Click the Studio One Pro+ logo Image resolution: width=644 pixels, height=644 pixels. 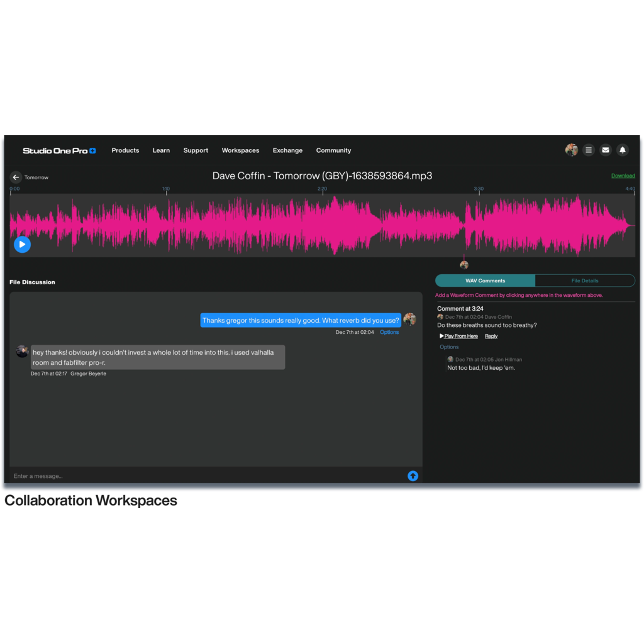59,151
